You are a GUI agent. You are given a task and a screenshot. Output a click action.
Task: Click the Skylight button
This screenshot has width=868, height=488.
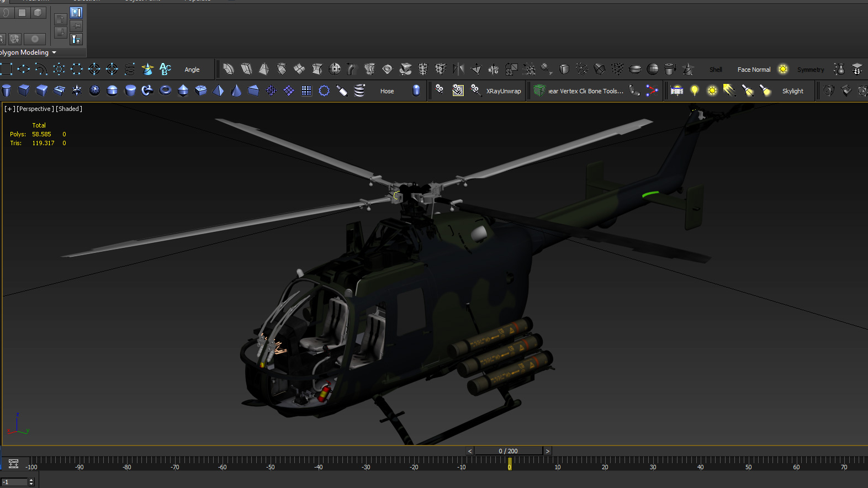793,91
